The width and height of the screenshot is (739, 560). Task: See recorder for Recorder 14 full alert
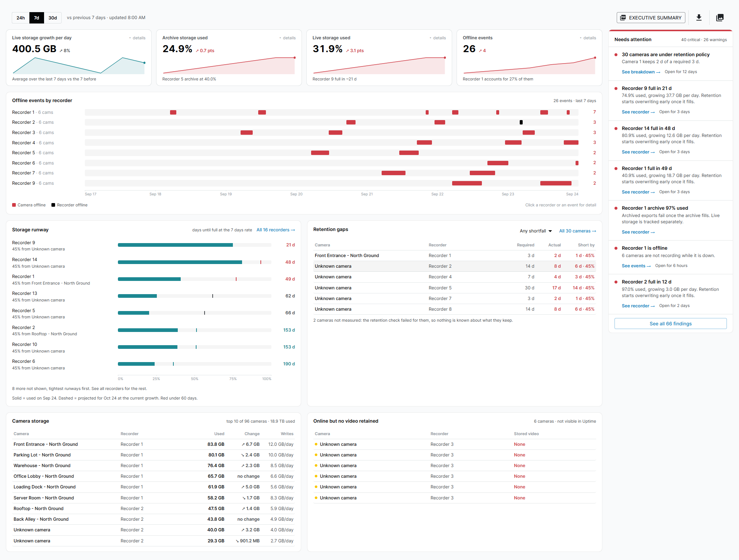(638, 152)
